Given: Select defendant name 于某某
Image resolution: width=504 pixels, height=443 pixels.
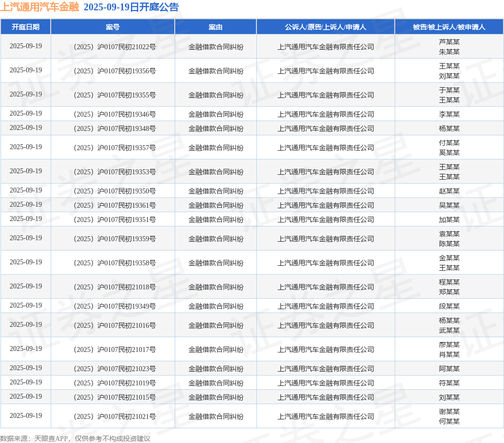Looking at the screenshot, I should click(449, 91).
